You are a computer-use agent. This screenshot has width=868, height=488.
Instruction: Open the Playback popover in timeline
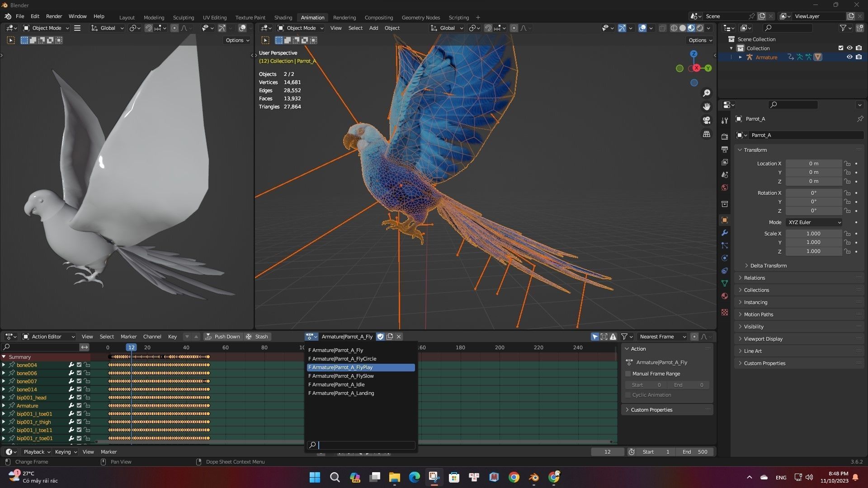(x=37, y=452)
